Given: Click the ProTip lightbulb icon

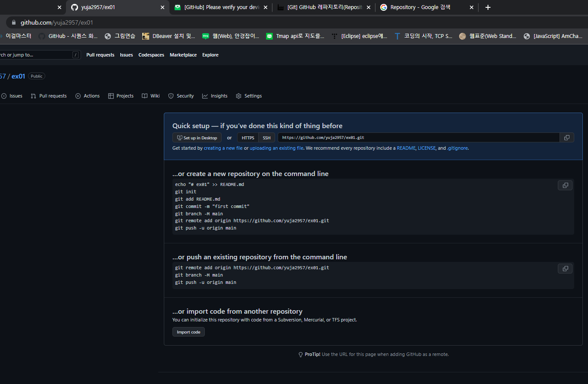Looking at the screenshot, I should click(x=301, y=354).
